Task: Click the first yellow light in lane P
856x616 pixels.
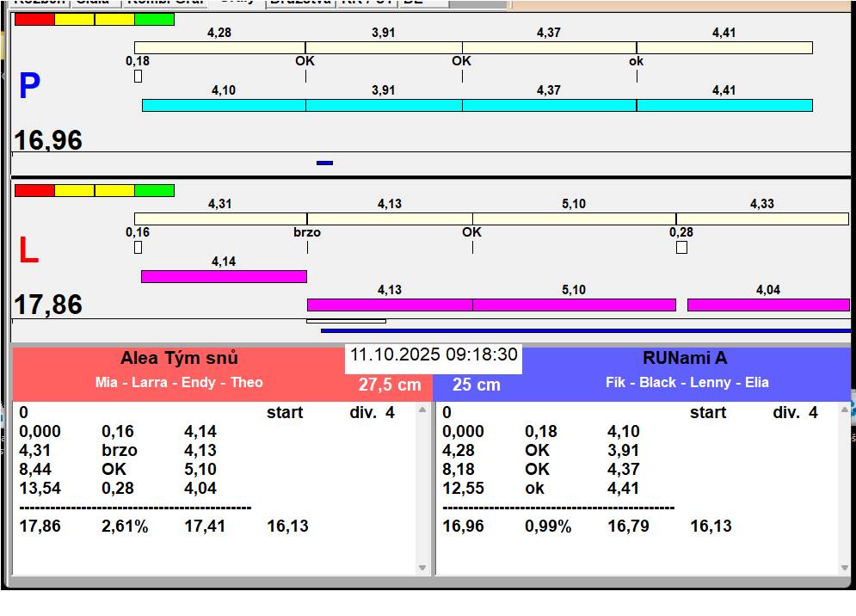Action: [74, 19]
